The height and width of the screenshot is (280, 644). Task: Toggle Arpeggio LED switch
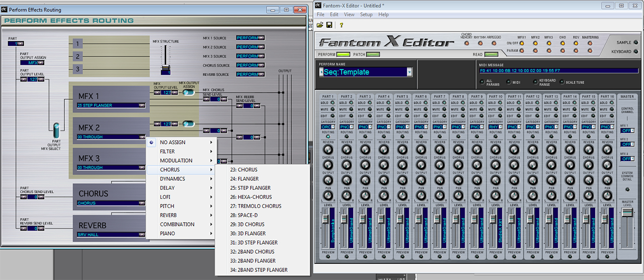tap(493, 42)
